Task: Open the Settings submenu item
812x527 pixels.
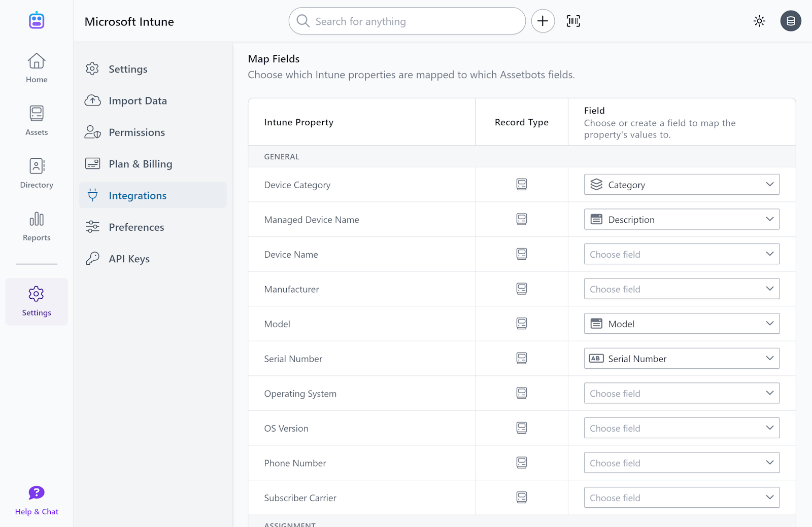Action: point(153,69)
